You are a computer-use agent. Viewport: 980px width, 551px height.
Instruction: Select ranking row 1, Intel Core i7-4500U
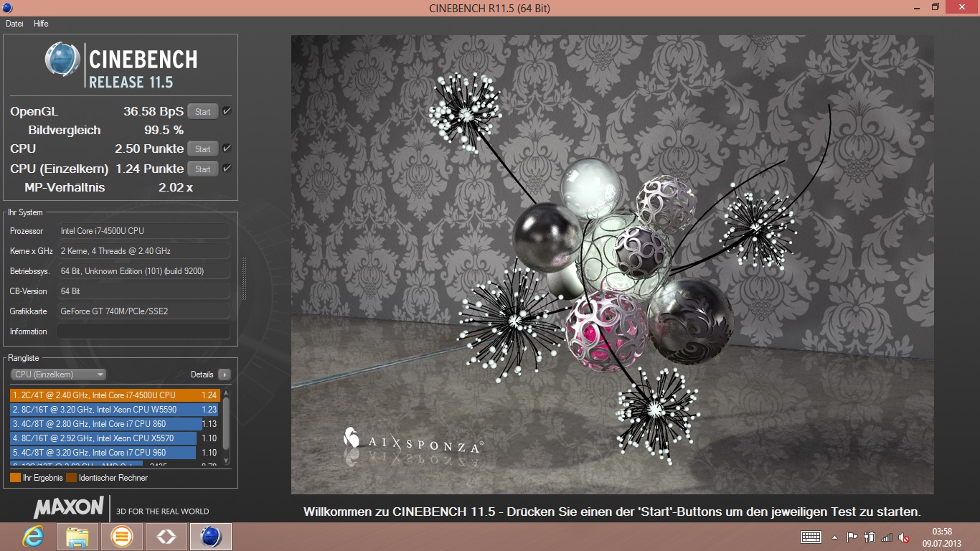tap(115, 395)
